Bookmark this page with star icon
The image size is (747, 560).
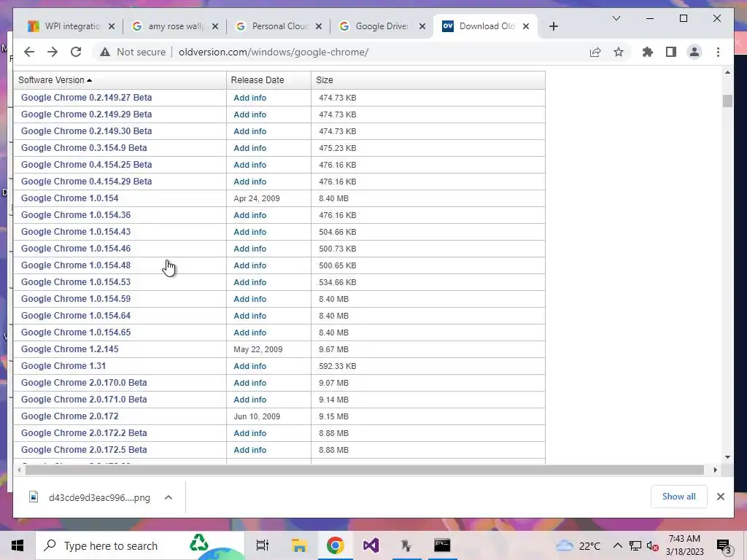coord(619,52)
